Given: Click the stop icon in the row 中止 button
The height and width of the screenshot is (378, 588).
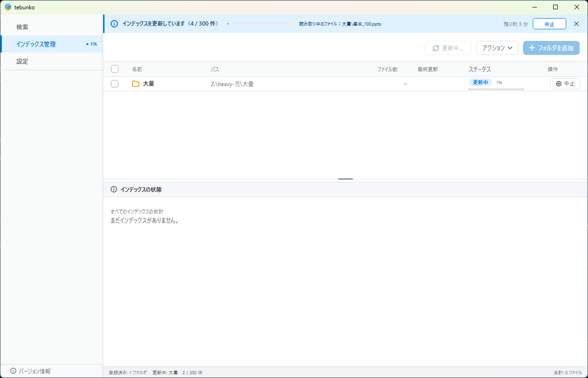Looking at the screenshot, I should point(559,84).
